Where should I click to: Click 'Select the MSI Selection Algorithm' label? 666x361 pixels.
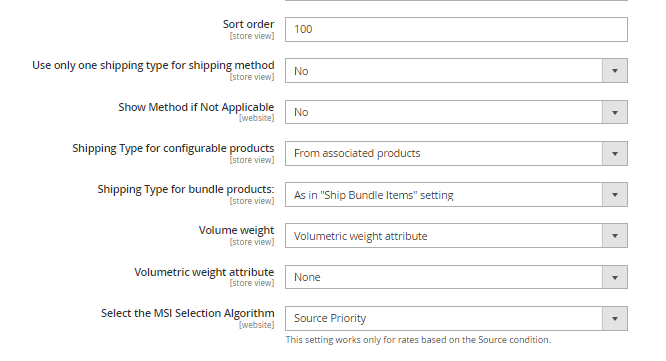[x=188, y=313]
